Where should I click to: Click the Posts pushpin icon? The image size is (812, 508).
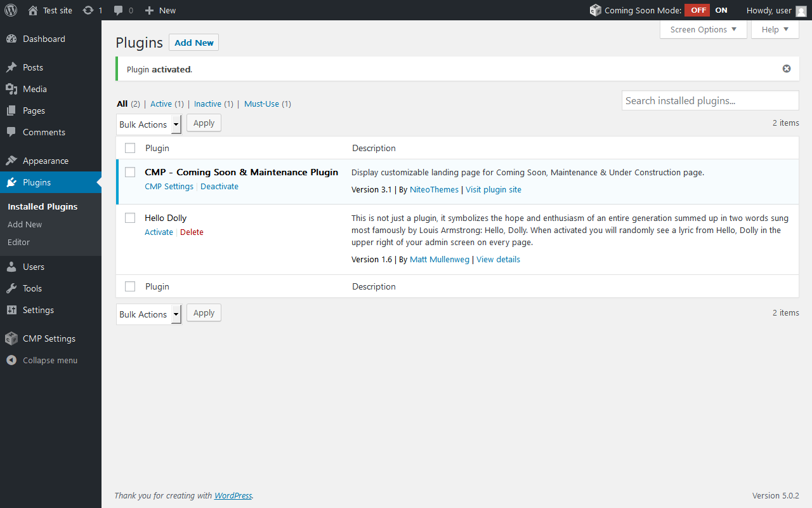(x=11, y=67)
